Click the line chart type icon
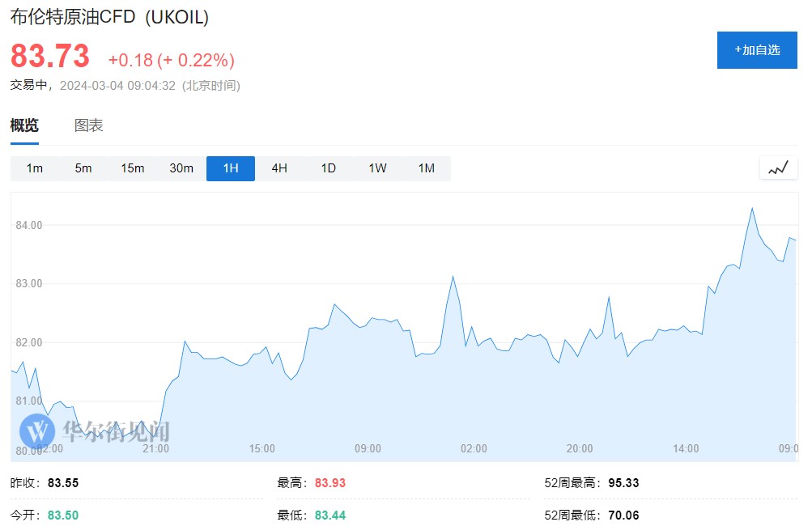Screen dimensions: 812x526 (778, 168)
